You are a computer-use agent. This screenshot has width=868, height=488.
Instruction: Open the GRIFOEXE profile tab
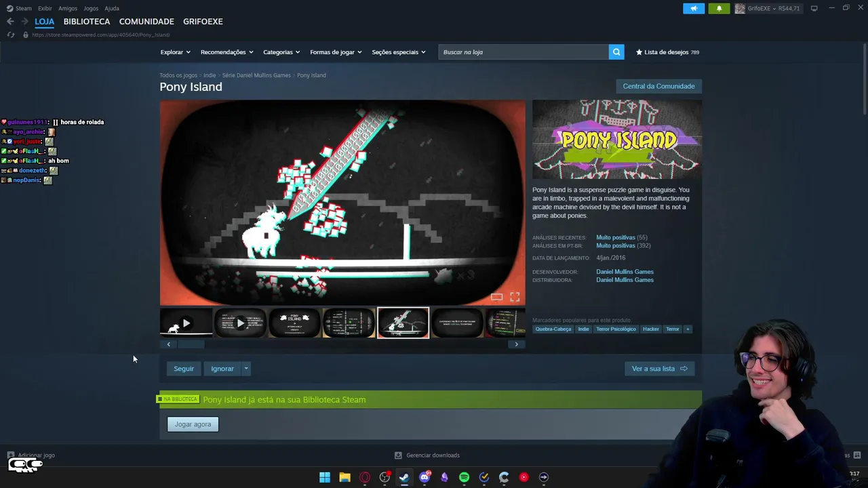203,22
